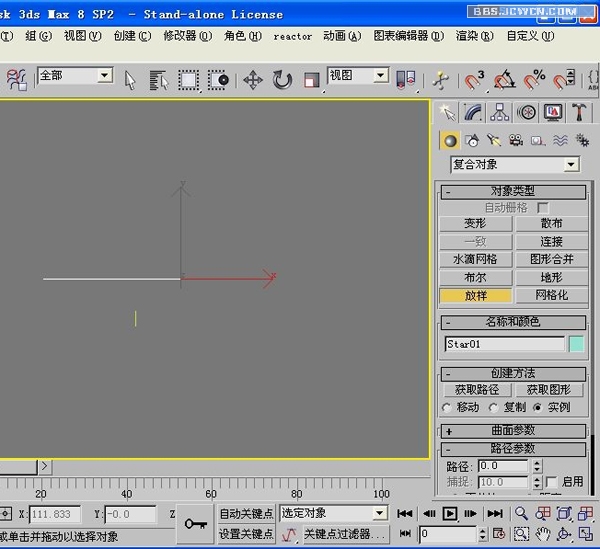Viewport: 600px width, 549px height.
Task: Open the 选定对象 key filter dropdown
Action: [x=379, y=513]
